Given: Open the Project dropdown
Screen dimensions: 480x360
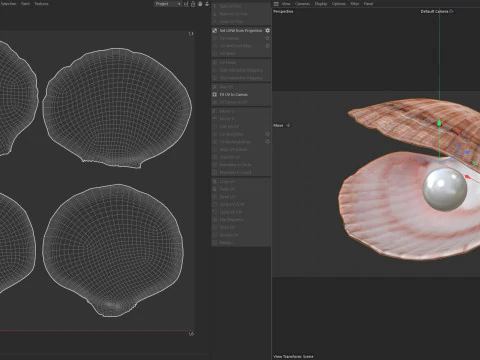Looking at the screenshot, I should point(168,4).
